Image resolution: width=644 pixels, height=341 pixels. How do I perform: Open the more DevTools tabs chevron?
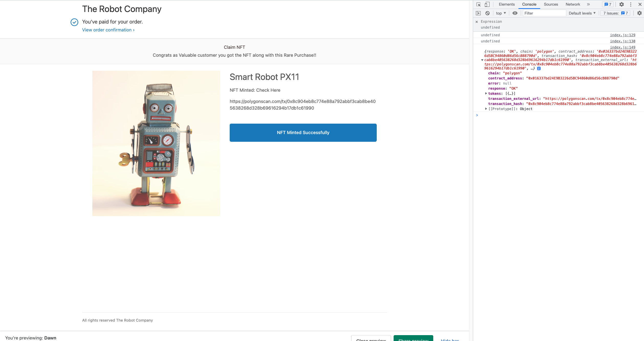pos(588,4)
